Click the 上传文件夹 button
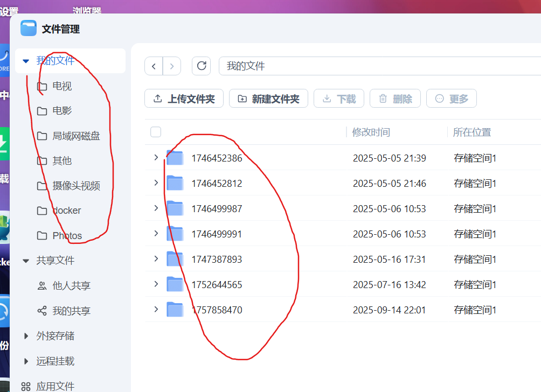The width and height of the screenshot is (541, 392). pos(184,99)
